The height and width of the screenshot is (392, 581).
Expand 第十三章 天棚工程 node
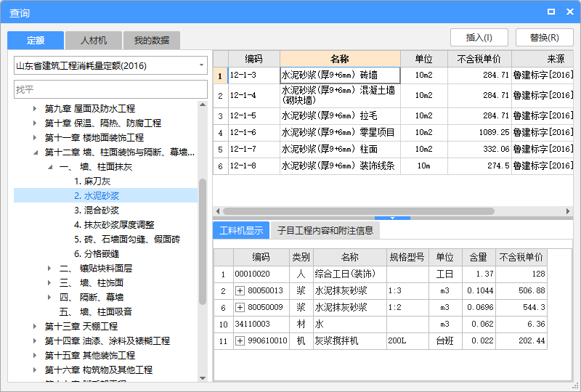pyautogui.click(x=35, y=327)
